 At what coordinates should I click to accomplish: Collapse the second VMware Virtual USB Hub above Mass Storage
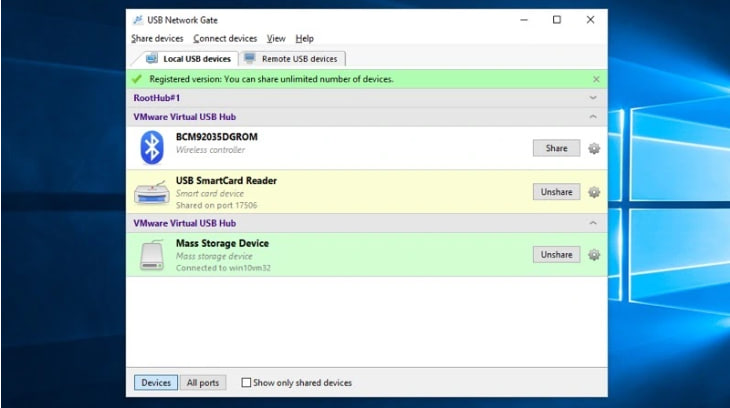coord(593,223)
